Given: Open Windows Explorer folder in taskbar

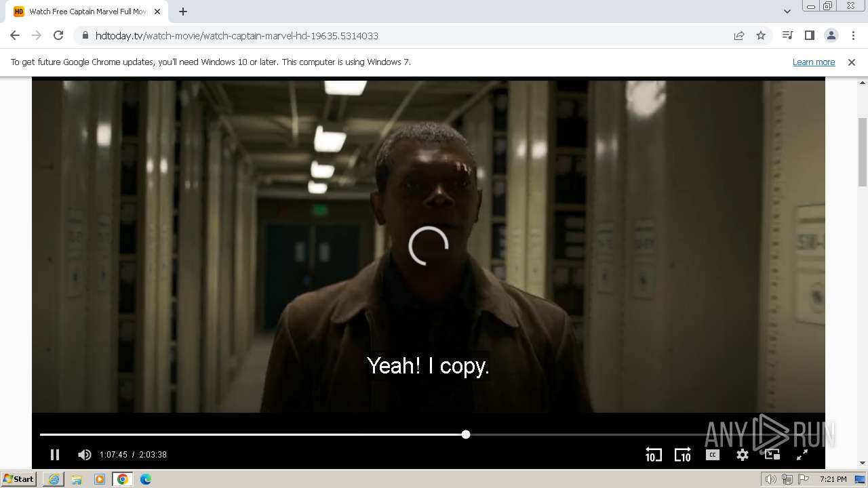Looking at the screenshot, I should [77, 479].
